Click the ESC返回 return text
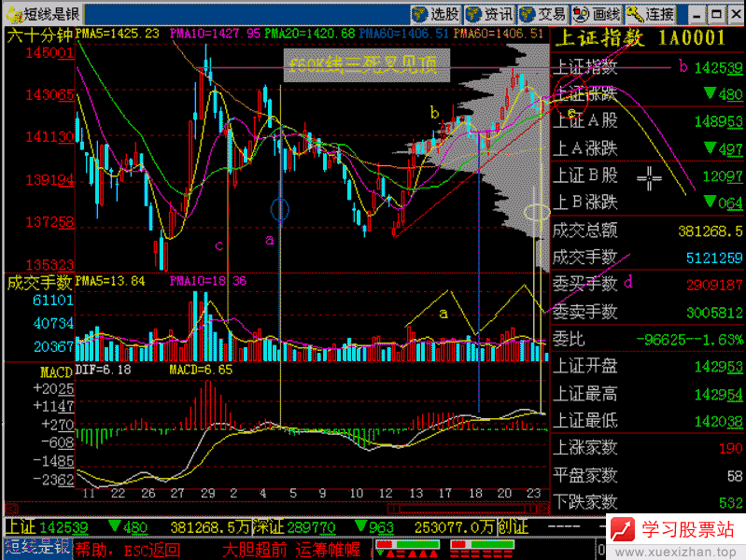This screenshot has height=560, width=746. (152, 550)
